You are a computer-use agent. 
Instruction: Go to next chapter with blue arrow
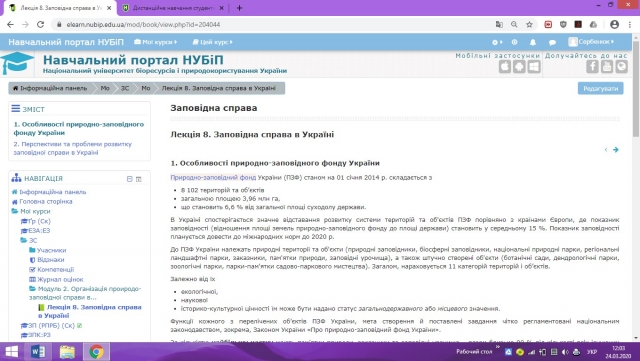(616, 150)
